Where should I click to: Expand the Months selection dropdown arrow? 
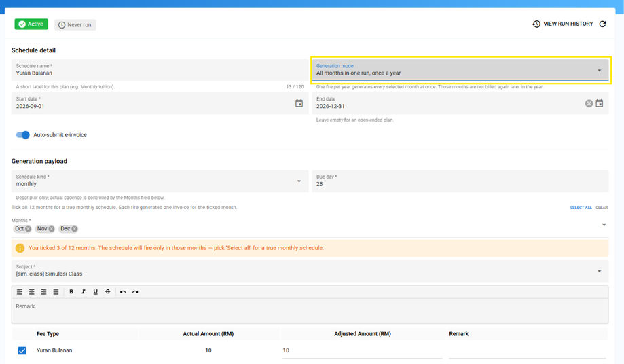click(x=604, y=225)
